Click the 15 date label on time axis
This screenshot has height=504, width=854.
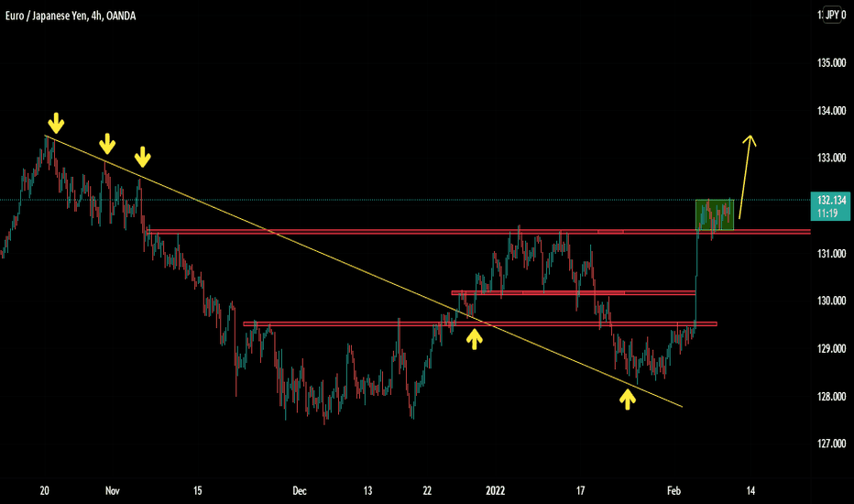(197, 491)
